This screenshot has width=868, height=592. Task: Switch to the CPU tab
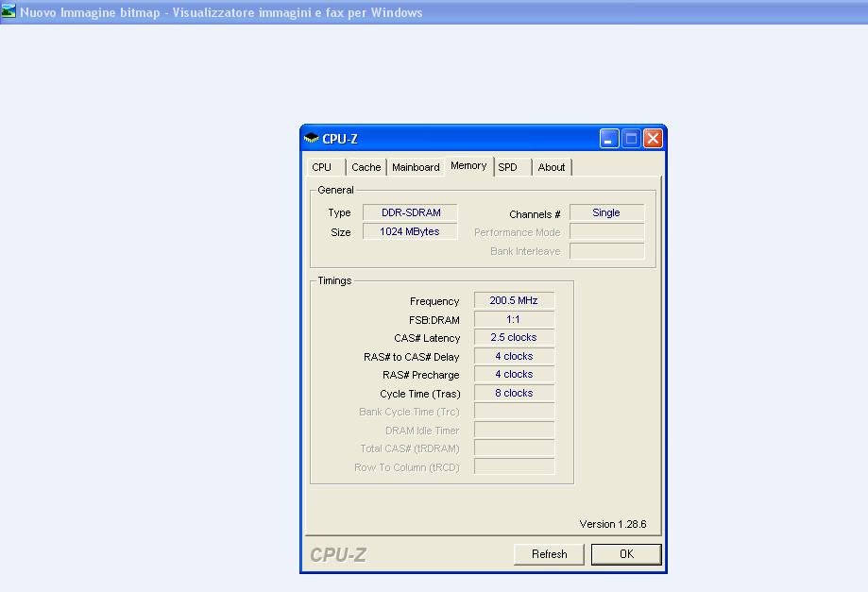tap(326, 167)
